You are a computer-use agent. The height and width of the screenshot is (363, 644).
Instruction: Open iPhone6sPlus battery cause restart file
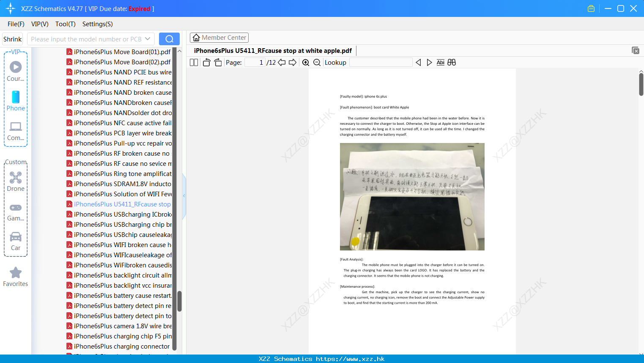click(119, 296)
